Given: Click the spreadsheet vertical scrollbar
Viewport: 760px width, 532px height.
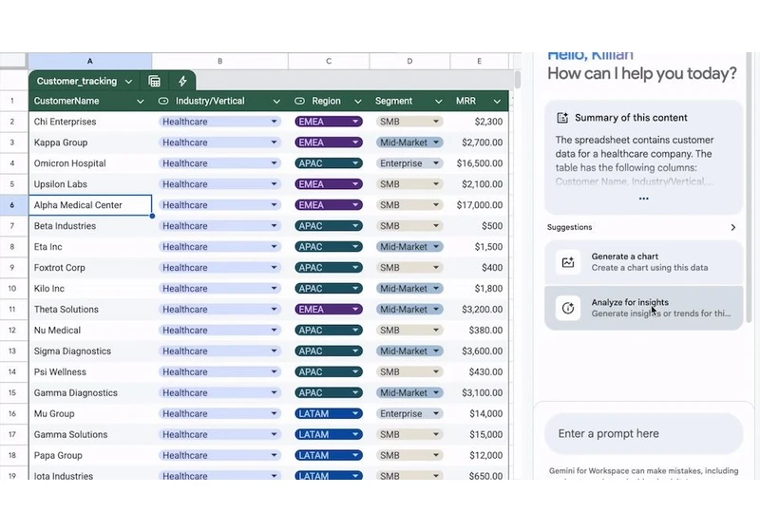Looking at the screenshot, I should [x=517, y=80].
